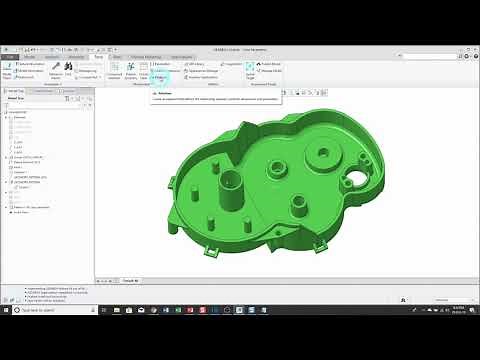Open Component Interface tool
This screenshot has height=360, width=480.
point(114,71)
